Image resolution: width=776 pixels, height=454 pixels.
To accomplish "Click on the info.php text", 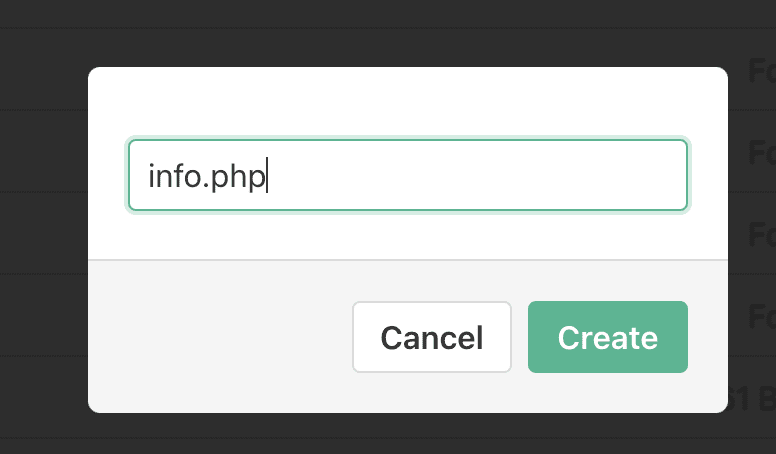I will click(x=207, y=176).
